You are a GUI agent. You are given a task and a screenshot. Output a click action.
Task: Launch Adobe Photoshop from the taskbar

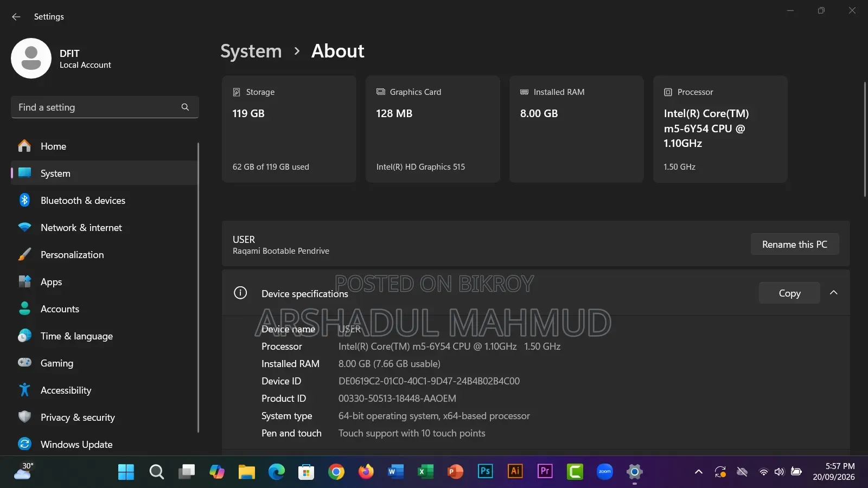pyautogui.click(x=486, y=472)
